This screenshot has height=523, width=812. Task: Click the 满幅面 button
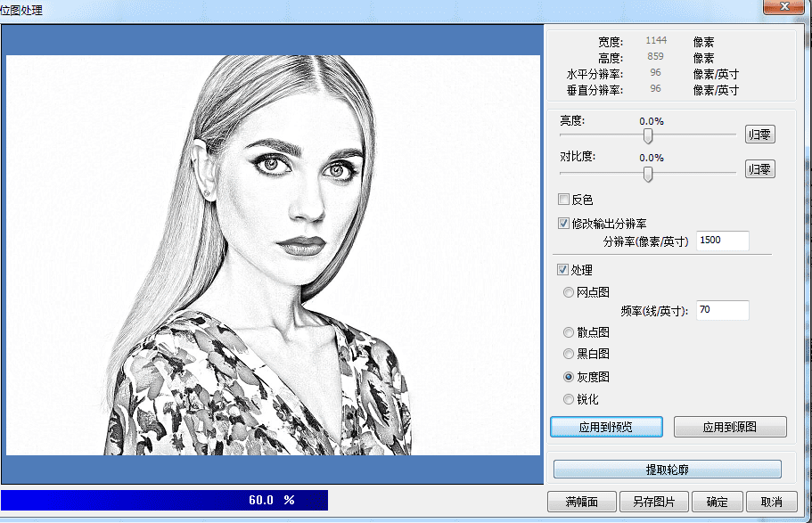581,502
